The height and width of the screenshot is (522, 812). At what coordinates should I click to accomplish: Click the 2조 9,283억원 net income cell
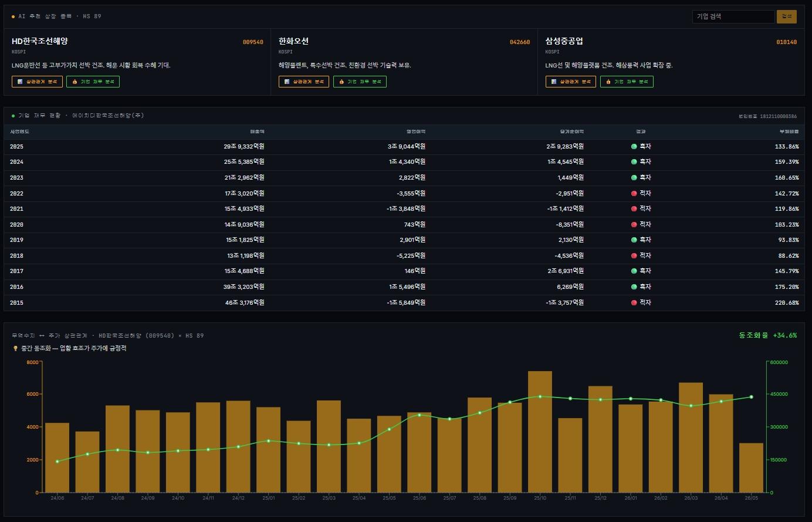[x=565, y=146]
